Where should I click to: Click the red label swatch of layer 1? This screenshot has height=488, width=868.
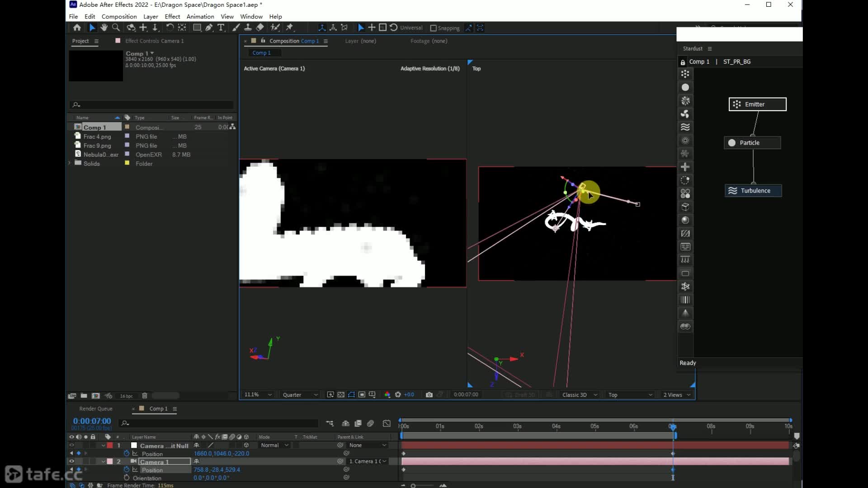110,446
